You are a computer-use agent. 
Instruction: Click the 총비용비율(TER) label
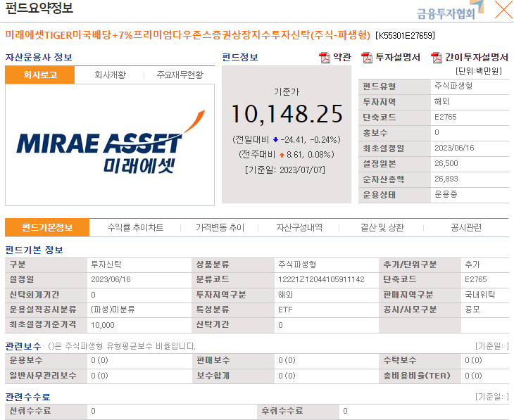point(417,376)
